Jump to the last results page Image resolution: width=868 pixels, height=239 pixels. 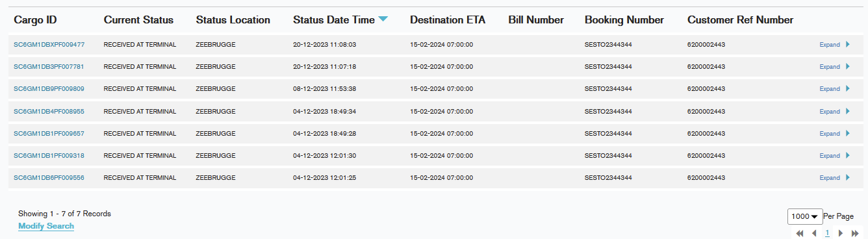point(855,233)
